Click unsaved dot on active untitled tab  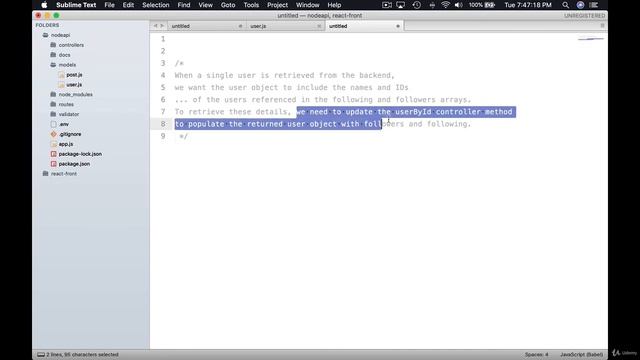coord(398,26)
